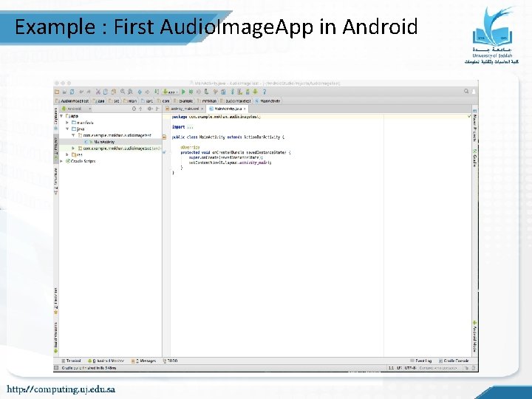
Task: Open the SDK Manager icon
Action: pyautogui.click(x=248, y=92)
